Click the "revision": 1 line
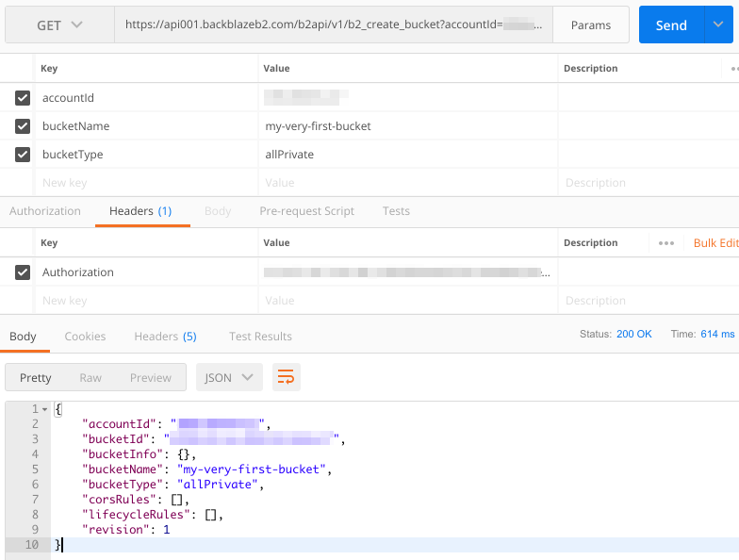 pos(126,530)
